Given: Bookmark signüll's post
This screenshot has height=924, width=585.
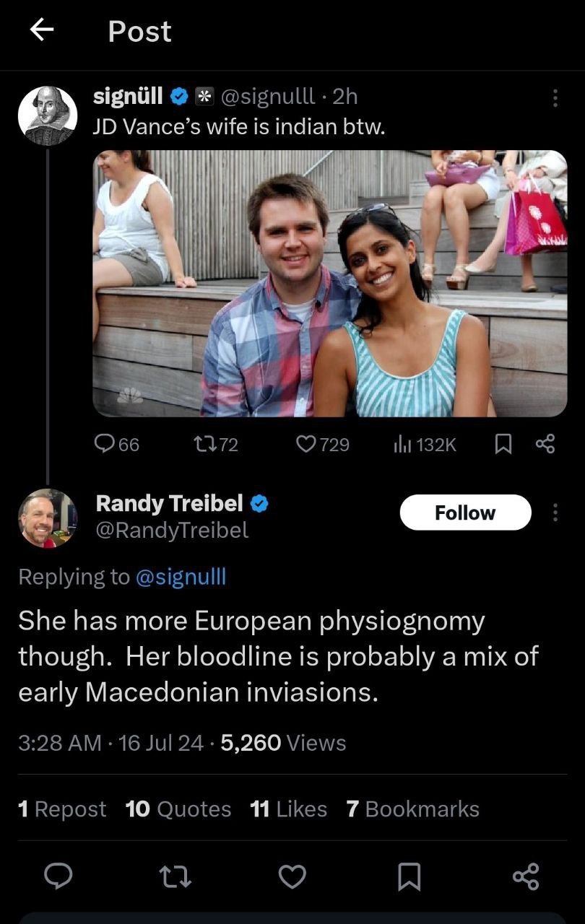Looking at the screenshot, I should click(x=503, y=445).
